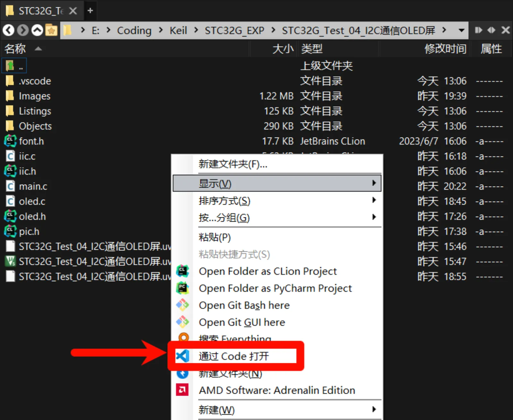Click the CLion icon in the context menu

[182, 271]
